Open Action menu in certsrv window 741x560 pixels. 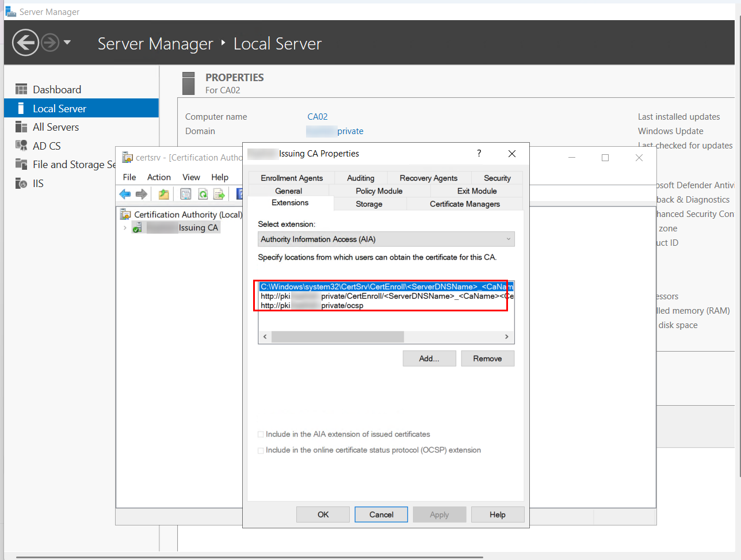159,177
